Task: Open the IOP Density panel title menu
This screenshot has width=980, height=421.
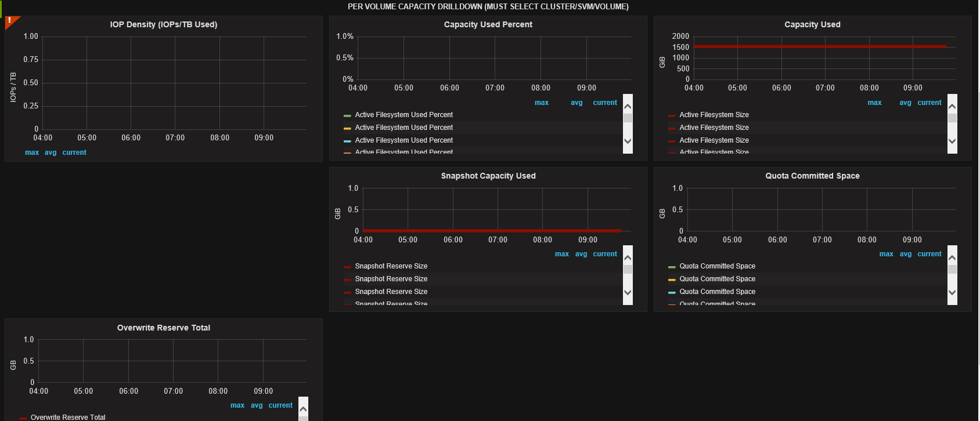Action: coord(163,24)
